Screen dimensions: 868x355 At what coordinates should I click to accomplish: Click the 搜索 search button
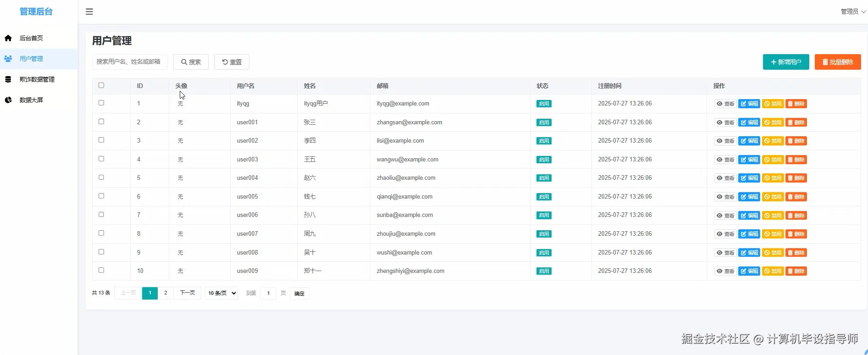pos(191,62)
